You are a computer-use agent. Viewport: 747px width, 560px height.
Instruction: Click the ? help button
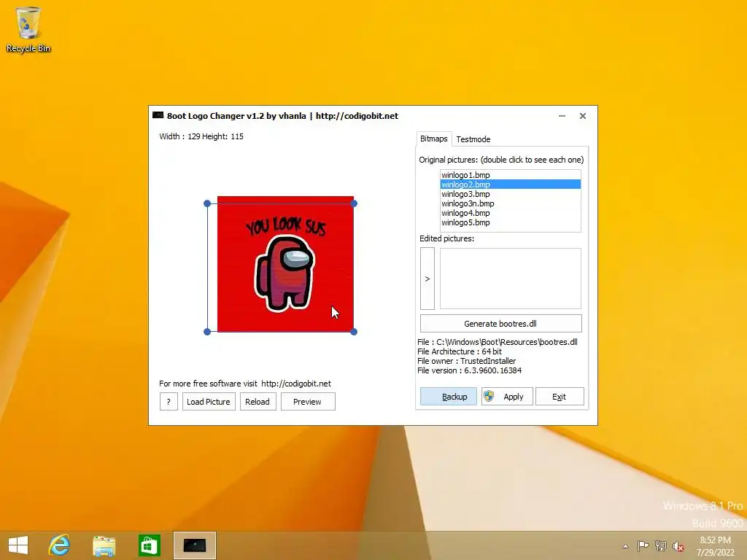tap(169, 402)
